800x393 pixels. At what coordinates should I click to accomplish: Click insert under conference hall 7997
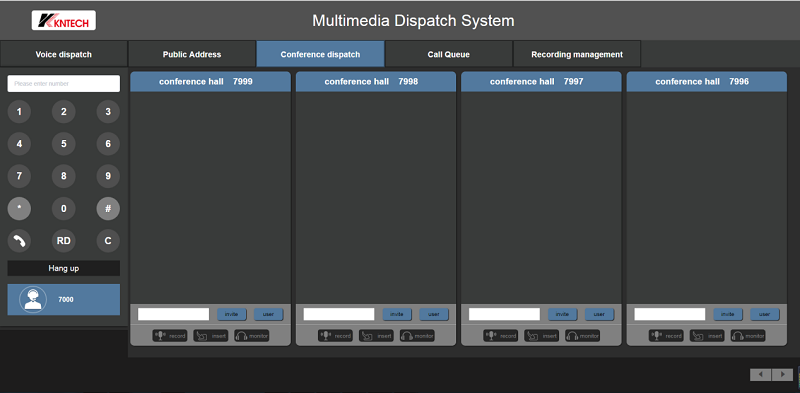(x=541, y=336)
